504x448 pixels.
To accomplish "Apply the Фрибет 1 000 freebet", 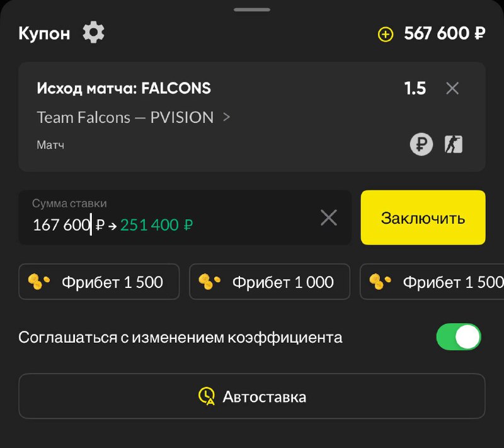I will [x=270, y=282].
